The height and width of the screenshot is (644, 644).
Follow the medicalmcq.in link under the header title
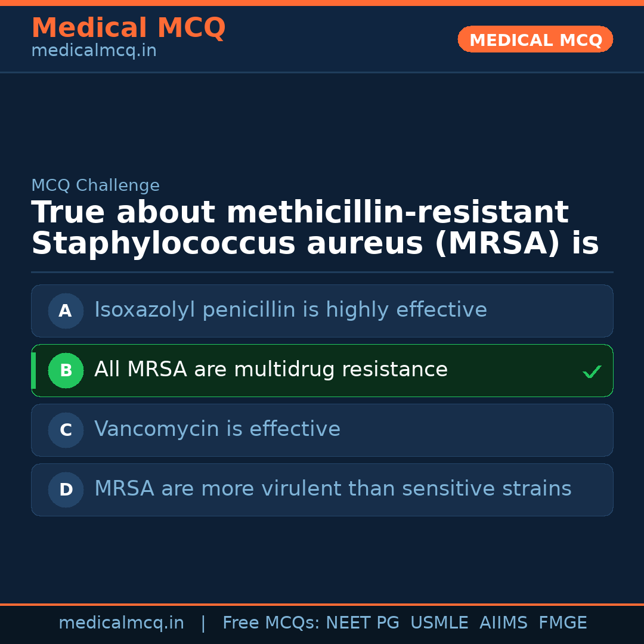tap(94, 51)
